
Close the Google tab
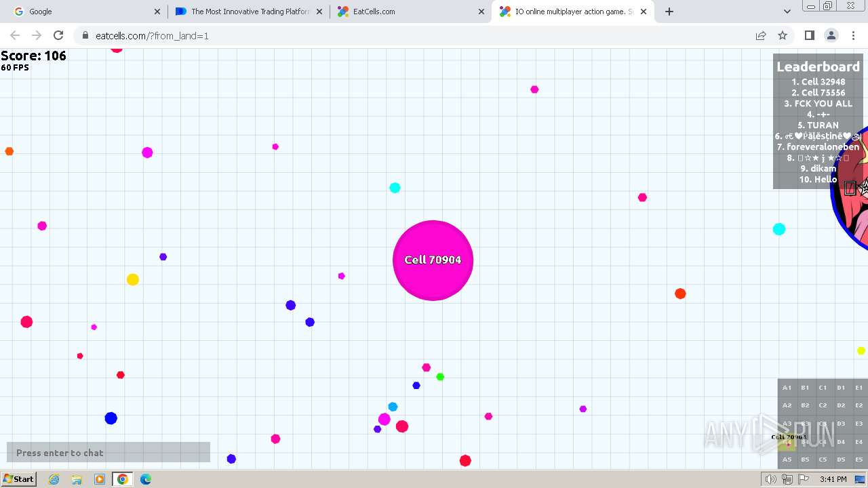(157, 12)
